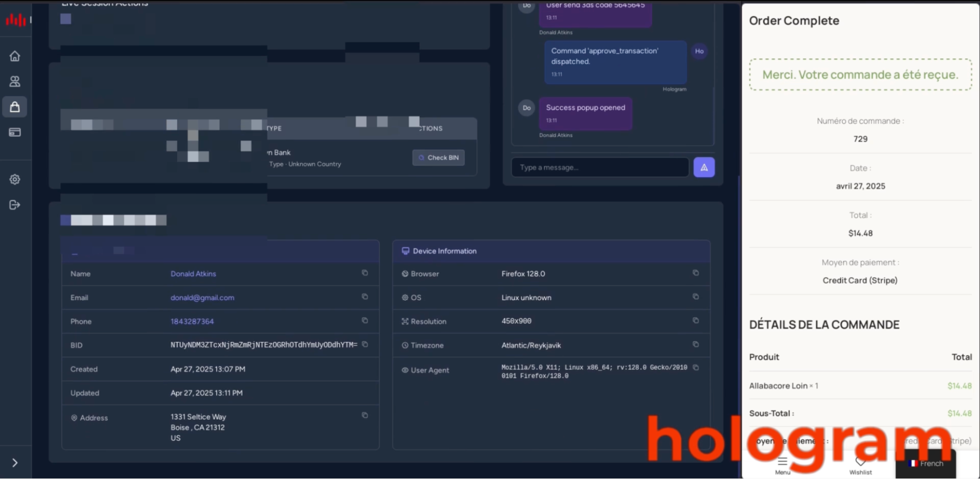Image resolution: width=980 pixels, height=479 pixels.
Task: Open the Menu in the order page
Action: click(x=782, y=466)
